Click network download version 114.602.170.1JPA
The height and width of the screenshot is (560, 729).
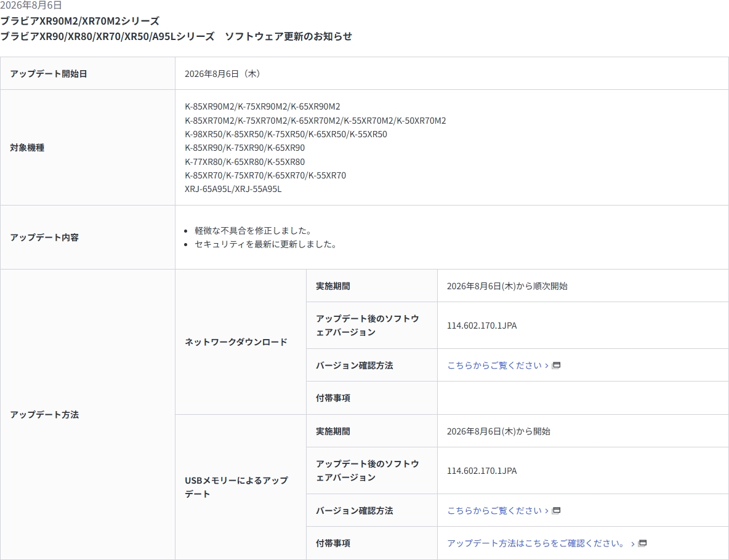point(481,326)
